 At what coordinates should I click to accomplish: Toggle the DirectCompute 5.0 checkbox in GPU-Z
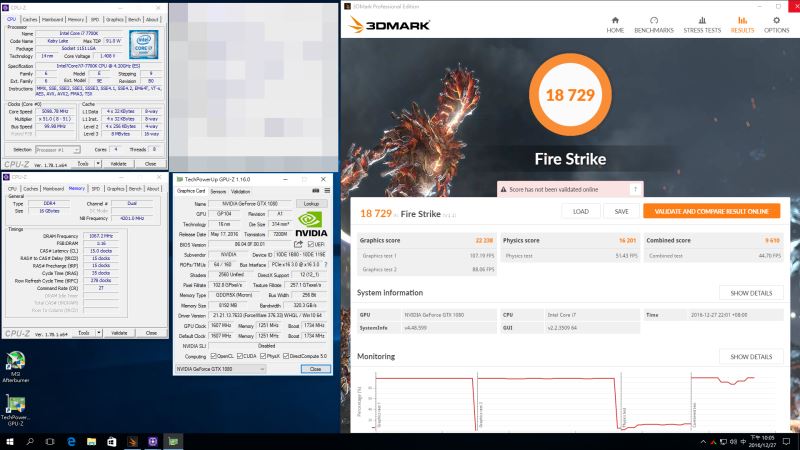coord(286,356)
